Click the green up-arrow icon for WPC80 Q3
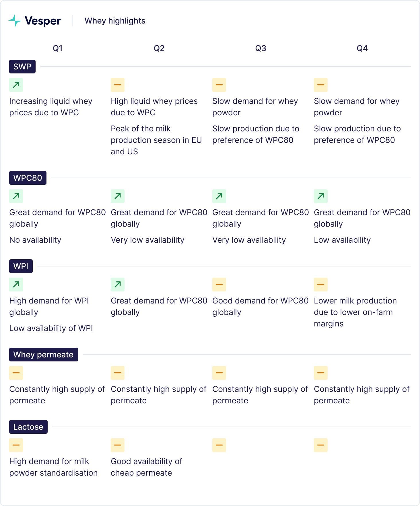This screenshot has height=506, width=420. pos(219,196)
